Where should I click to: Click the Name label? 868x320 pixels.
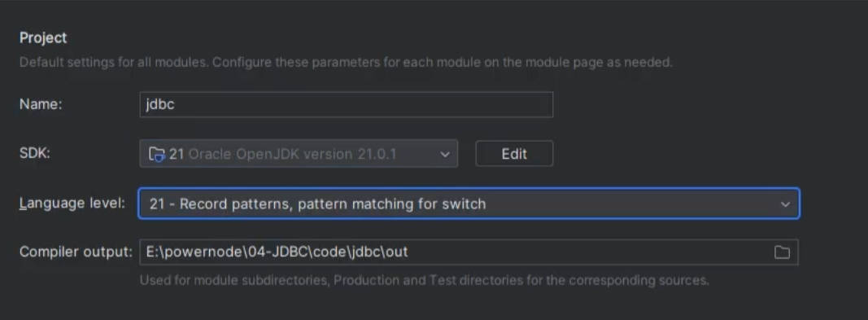coord(41,105)
